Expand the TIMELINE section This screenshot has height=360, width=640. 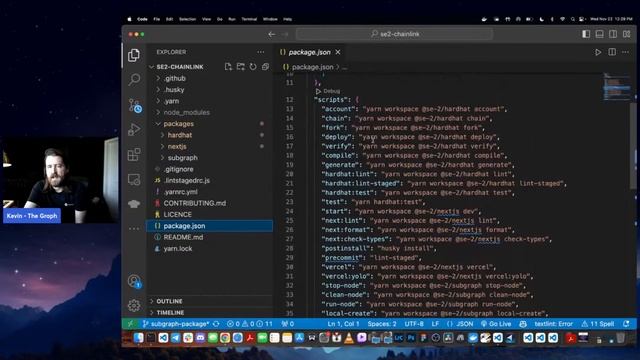pos(209,313)
